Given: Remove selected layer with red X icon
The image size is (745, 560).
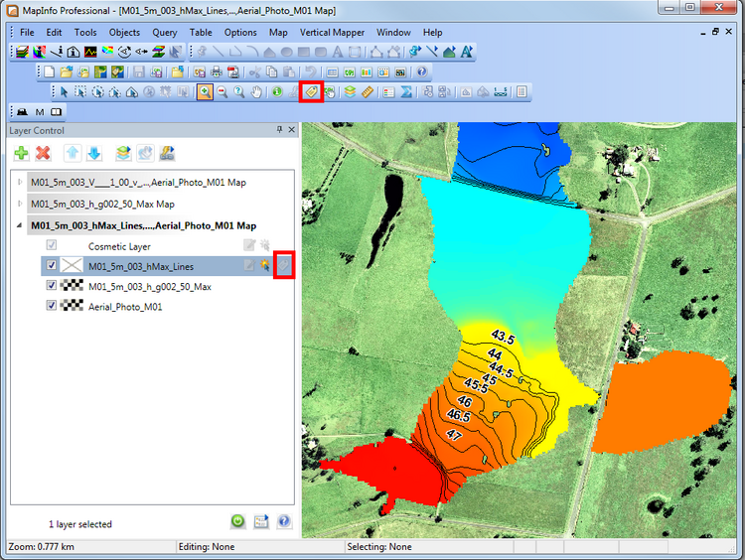Looking at the screenshot, I should (44, 153).
